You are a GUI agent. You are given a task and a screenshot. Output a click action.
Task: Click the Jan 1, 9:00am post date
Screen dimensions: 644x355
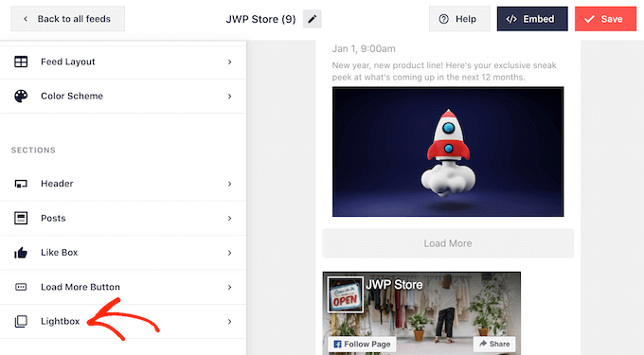pos(364,49)
